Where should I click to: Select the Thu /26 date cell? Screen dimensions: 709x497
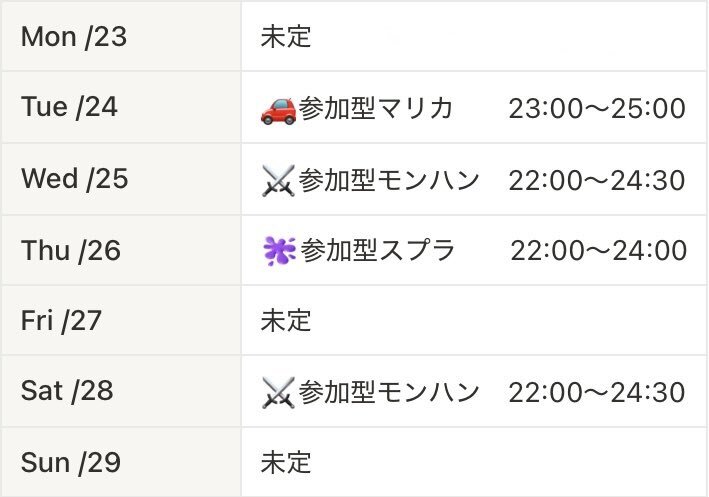tap(121, 250)
